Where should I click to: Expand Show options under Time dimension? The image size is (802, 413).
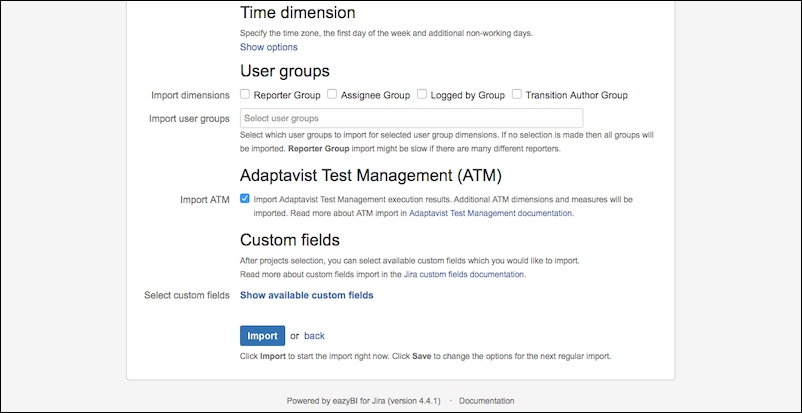coord(268,47)
